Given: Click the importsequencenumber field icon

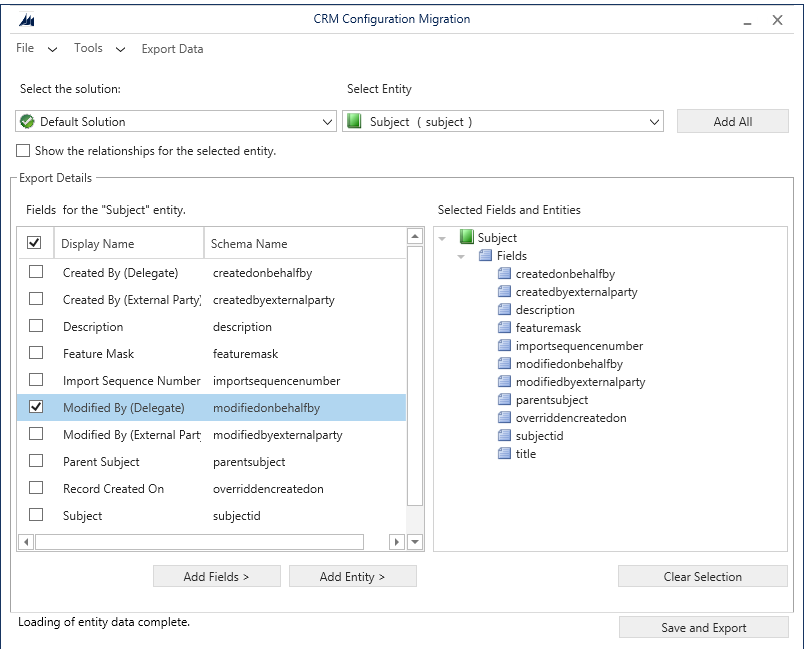Looking at the screenshot, I should (x=504, y=345).
